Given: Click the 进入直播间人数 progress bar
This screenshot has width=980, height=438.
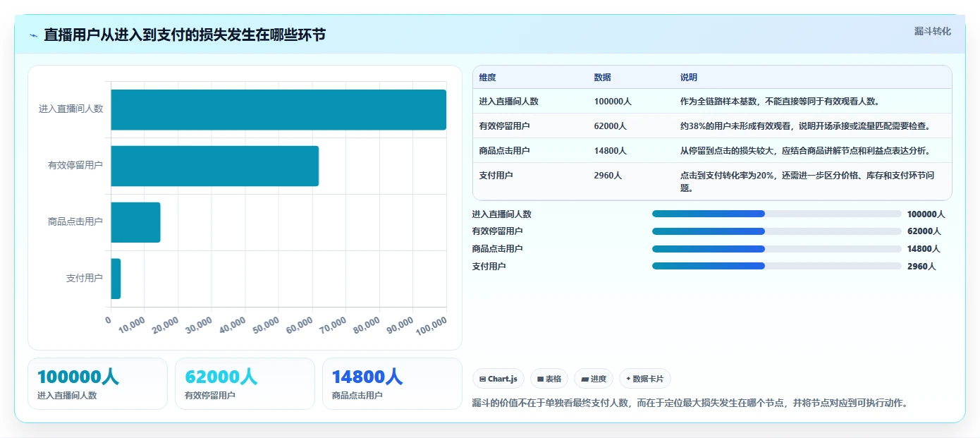Looking at the screenshot, I should click(x=776, y=214).
